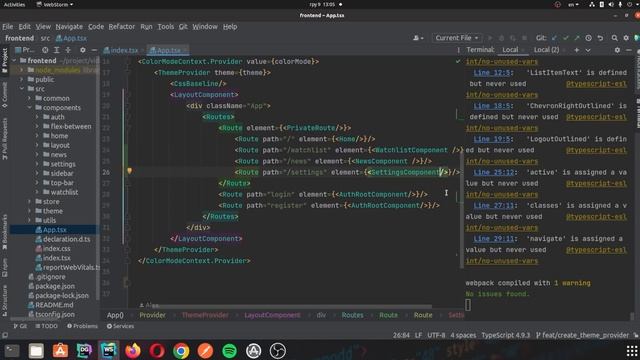Viewport: 640px width, 360px height.
Task: Expand the store folder
Action: 30,202
